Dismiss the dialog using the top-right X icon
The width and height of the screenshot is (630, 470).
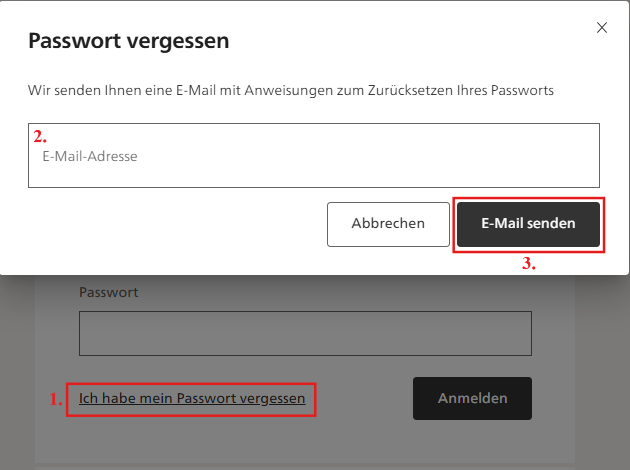click(601, 28)
